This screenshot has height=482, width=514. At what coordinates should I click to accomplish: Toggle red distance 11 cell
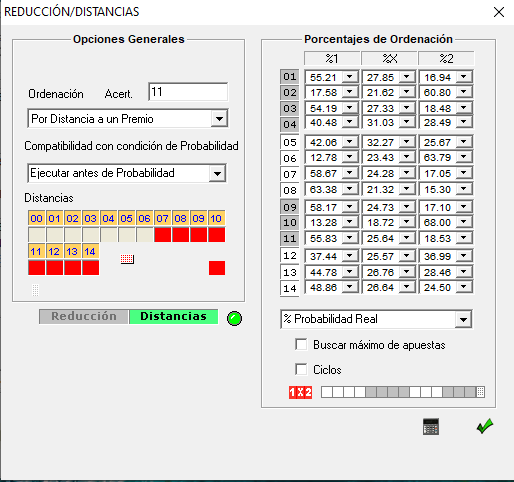(36, 268)
